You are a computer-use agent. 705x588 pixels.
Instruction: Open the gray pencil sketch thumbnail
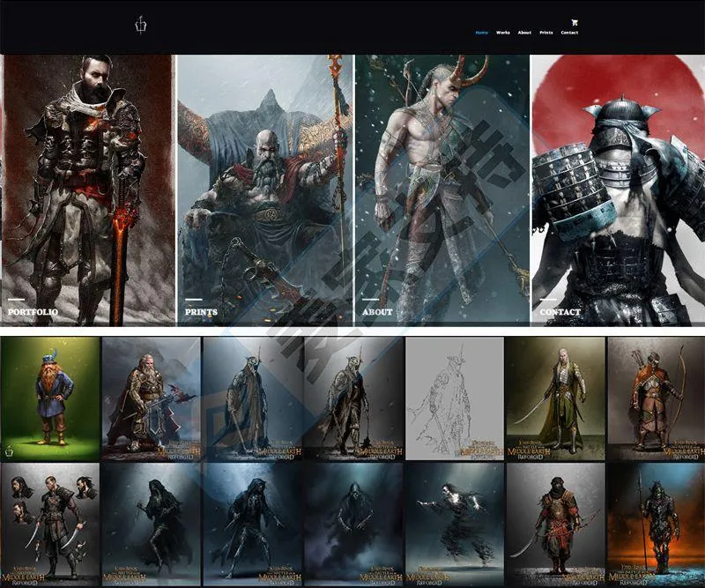[x=455, y=399]
